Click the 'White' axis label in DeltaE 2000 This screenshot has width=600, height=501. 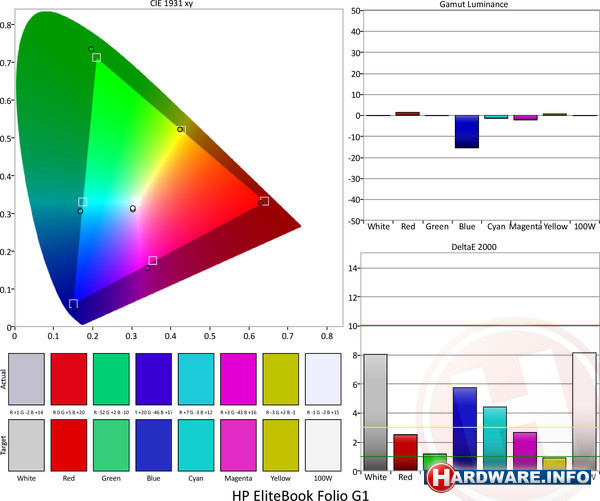[x=375, y=477]
